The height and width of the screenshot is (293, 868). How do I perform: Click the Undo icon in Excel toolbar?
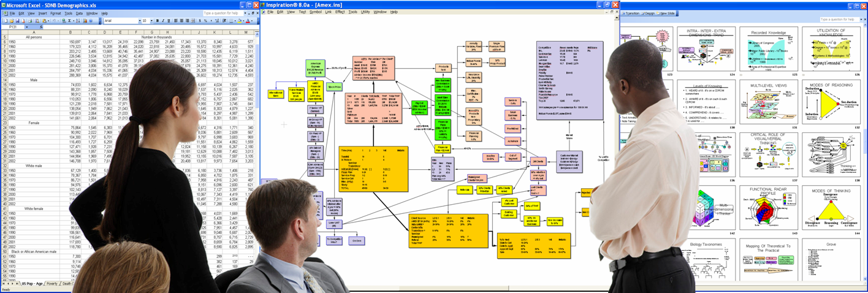click(x=54, y=20)
